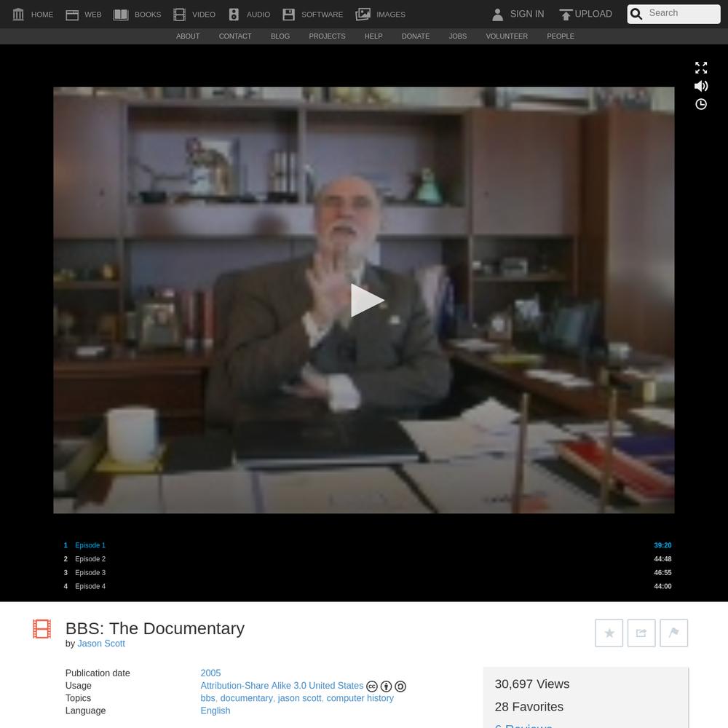Viewport: 728px width, 728px height.
Task: Open the Attribution-Share Alike 3.0 license link
Action: 282,686
